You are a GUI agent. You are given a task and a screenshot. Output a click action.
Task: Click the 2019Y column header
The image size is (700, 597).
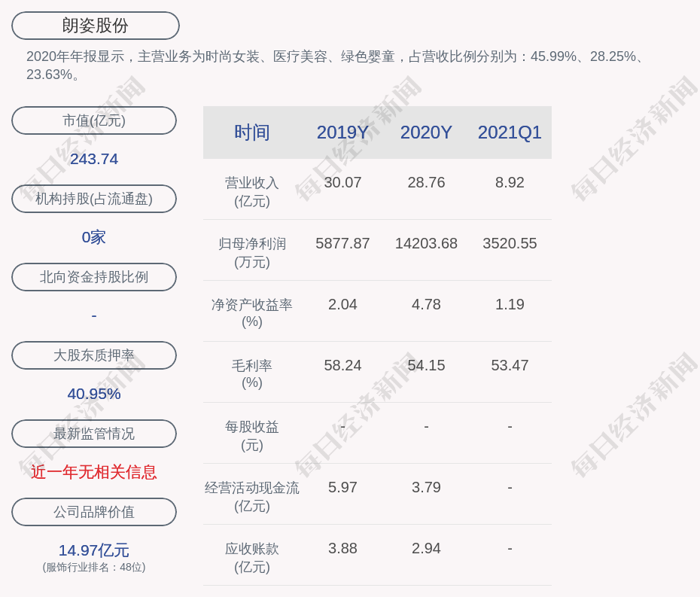click(342, 132)
